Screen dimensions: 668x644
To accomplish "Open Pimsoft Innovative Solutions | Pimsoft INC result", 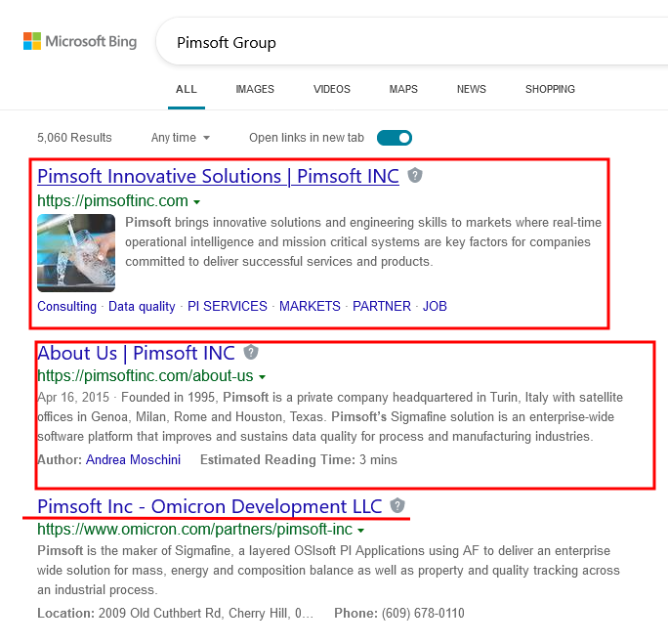I will pyautogui.click(x=218, y=177).
